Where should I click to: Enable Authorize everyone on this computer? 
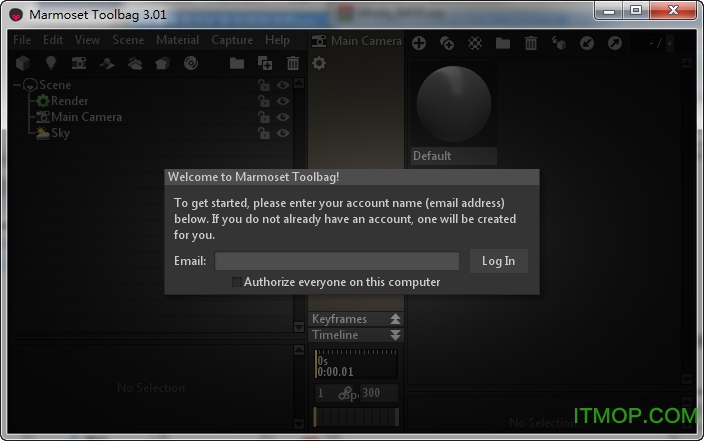click(x=236, y=282)
